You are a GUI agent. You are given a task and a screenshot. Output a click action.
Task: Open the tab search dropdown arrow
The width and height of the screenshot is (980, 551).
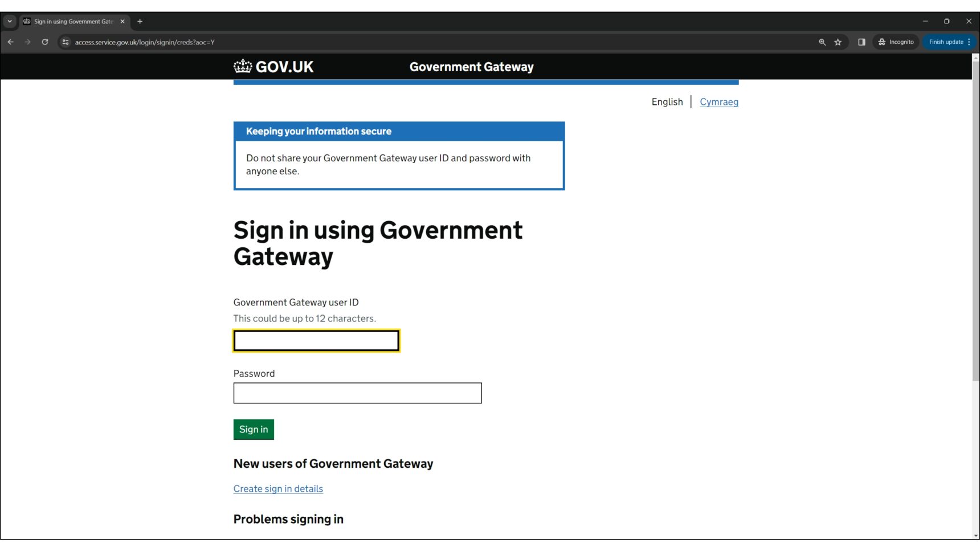tap(10, 22)
